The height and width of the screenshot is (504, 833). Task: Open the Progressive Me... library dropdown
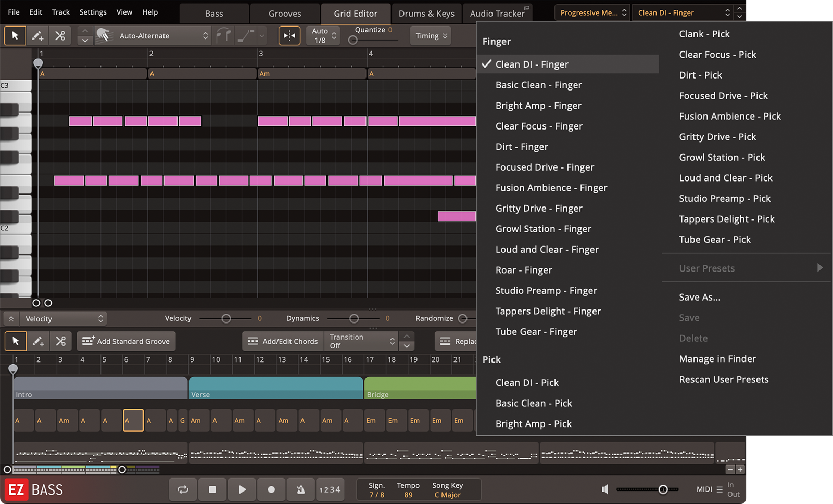(x=593, y=12)
